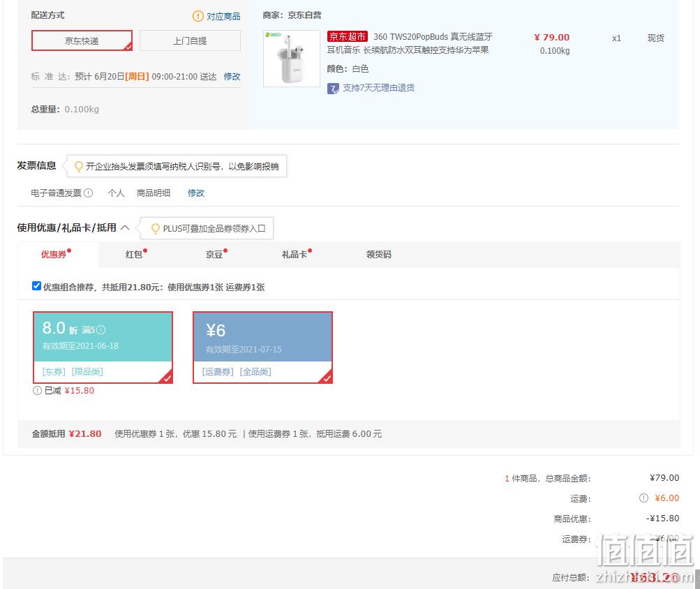Open the 360 TWS20PopBuds product title link
Screen dimensions: 700x589
tap(409, 43)
